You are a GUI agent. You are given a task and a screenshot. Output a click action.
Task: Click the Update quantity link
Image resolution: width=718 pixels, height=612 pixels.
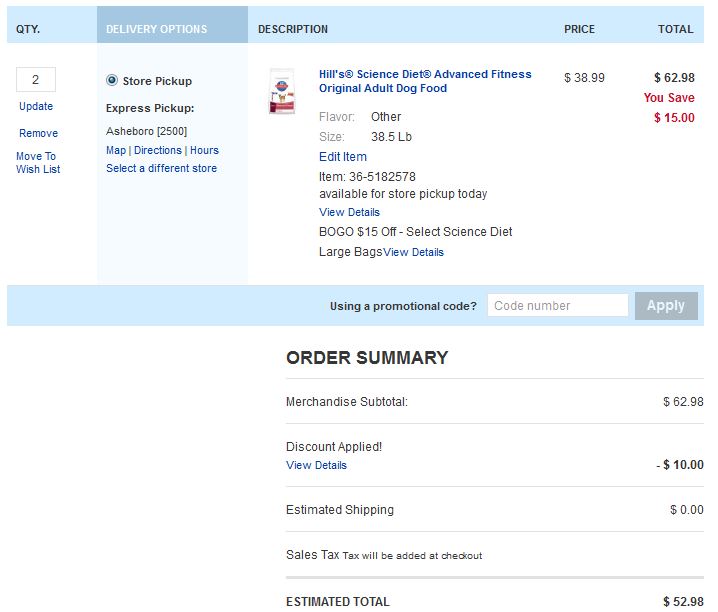click(x=36, y=106)
